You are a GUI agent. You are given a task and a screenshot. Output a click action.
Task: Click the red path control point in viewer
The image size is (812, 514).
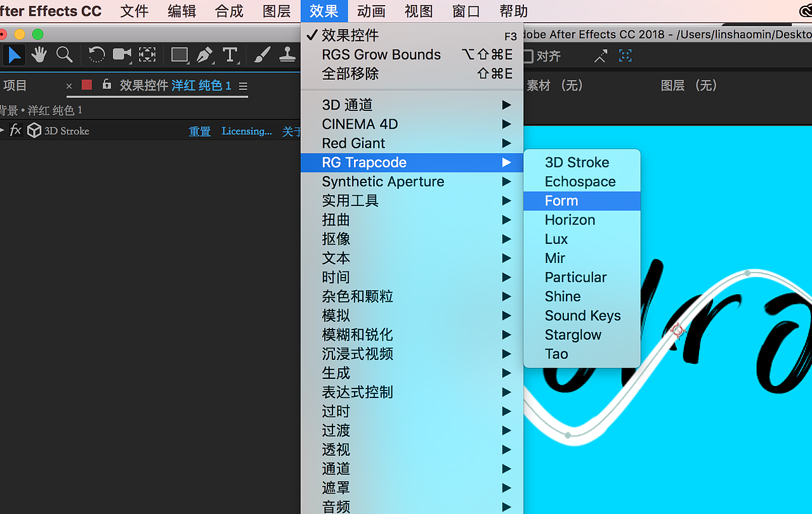[x=678, y=330]
